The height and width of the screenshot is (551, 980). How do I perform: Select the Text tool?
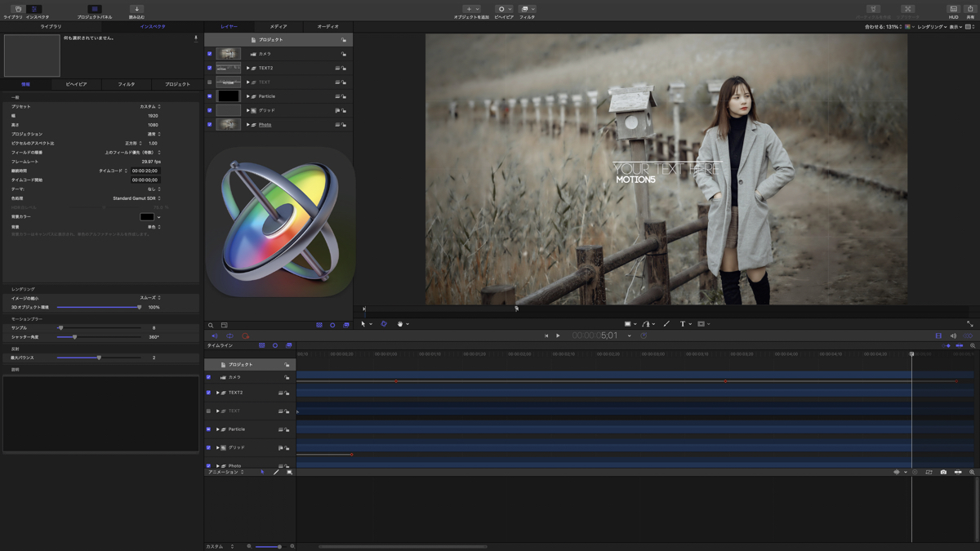coord(683,324)
